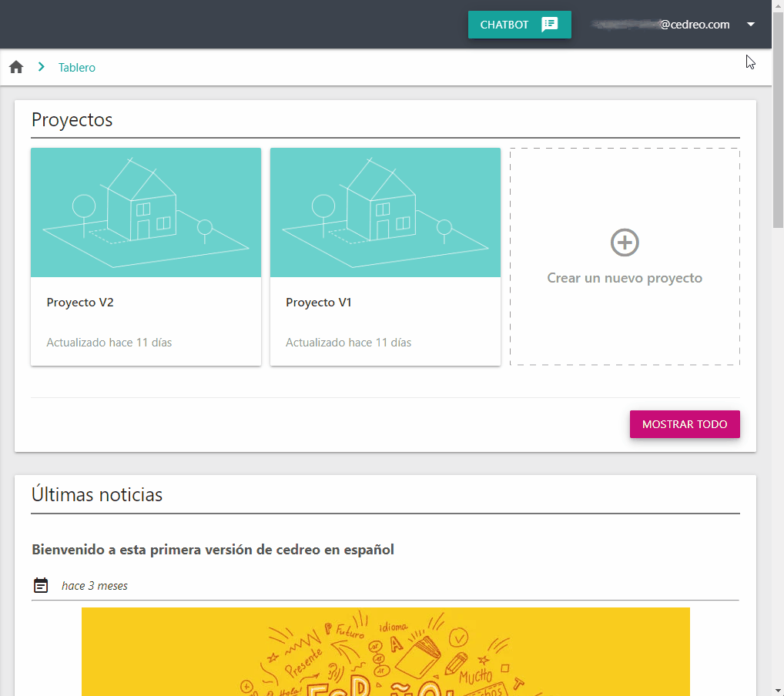Open the Proyecto V2 house thumbnail
Image resolution: width=784 pixels, height=696 pixels.
click(146, 212)
